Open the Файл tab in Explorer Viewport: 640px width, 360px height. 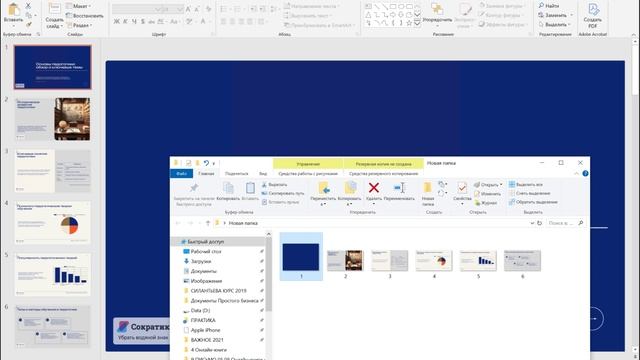pos(181,173)
